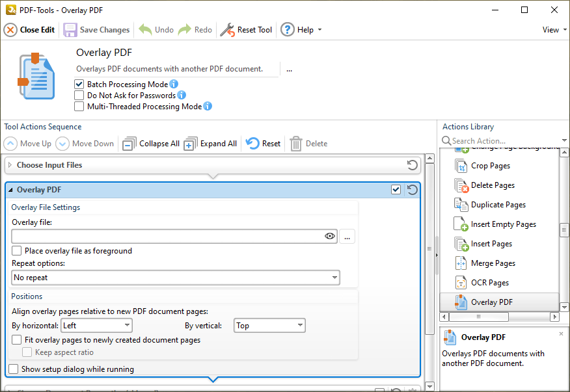Viewport: 570px width, 392px height.
Task: Click the Collapse All icon
Action: [129, 144]
